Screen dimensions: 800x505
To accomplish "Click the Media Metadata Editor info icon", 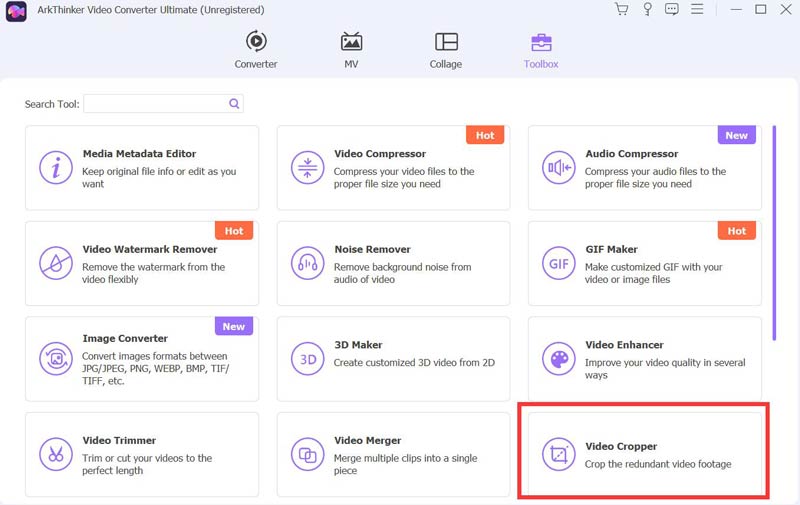I will tap(56, 168).
